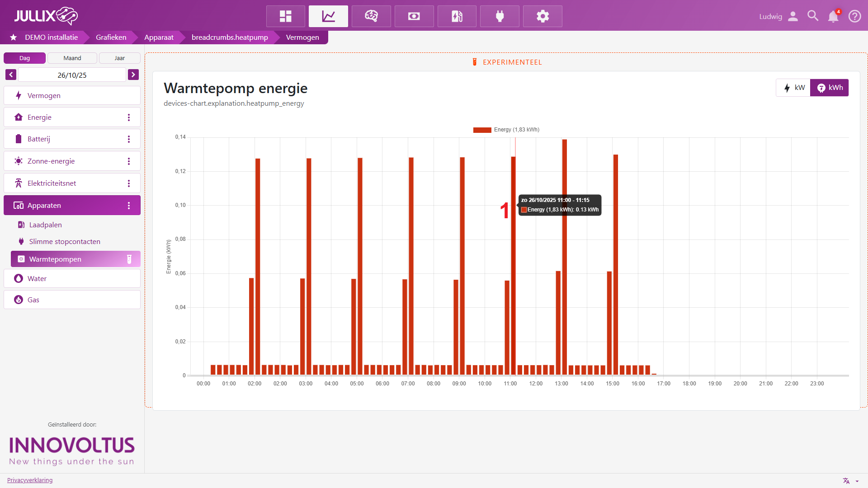Click the search magnifier icon

(x=812, y=16)
